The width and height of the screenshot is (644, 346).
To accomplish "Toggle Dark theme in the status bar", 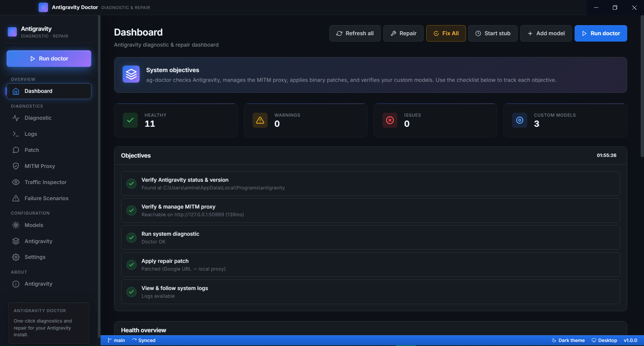I will (568, 340).
